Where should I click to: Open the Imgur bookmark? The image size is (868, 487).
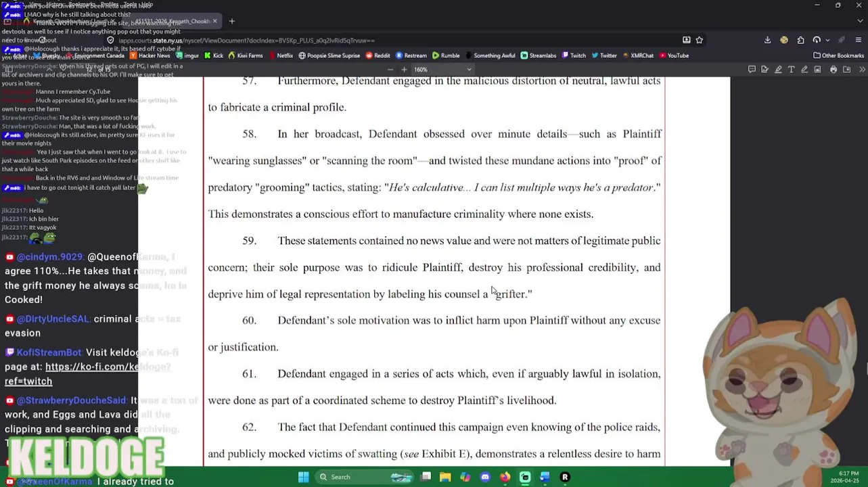click(x=187, y=55)
